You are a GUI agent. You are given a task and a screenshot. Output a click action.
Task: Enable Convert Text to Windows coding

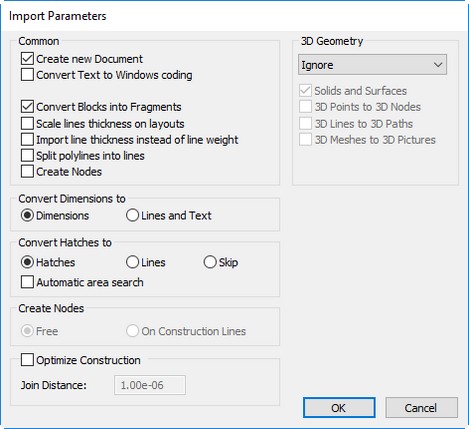click(x=27, y=75)
